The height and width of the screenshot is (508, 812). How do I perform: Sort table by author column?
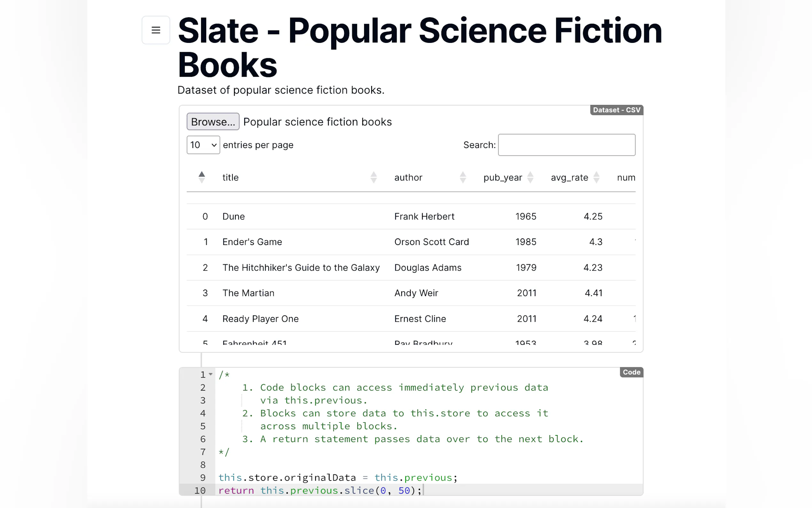tap(408, 178)
